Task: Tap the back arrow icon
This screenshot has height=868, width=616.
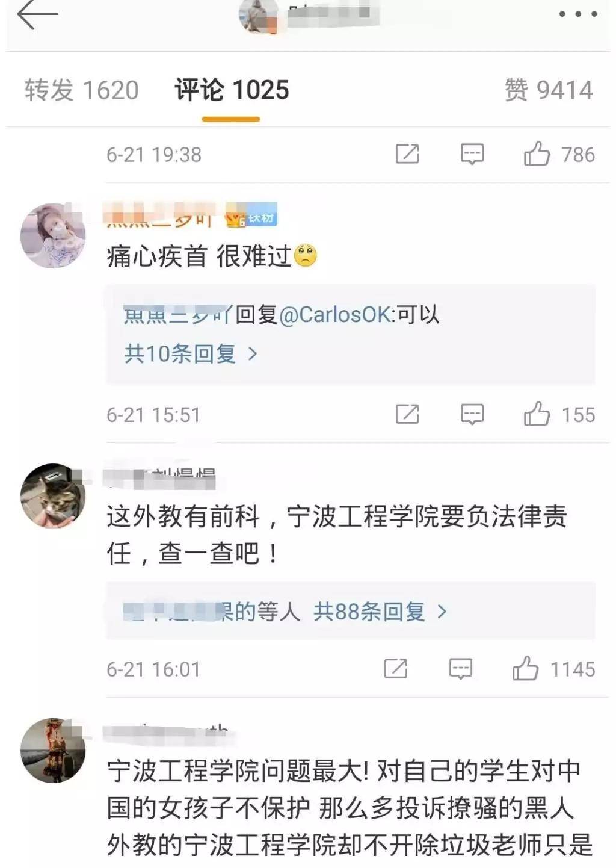Action: pyautogui.click(x=38, y=14)
